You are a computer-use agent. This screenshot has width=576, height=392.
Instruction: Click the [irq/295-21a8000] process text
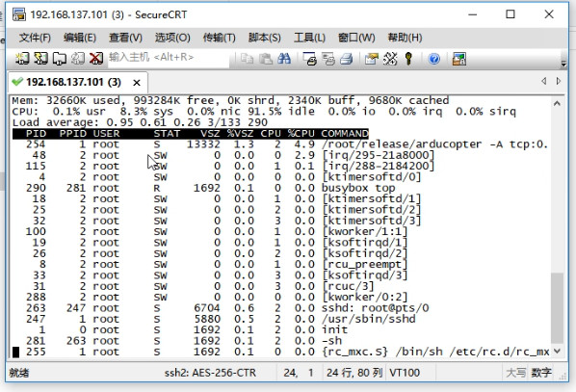pos(379,155)
